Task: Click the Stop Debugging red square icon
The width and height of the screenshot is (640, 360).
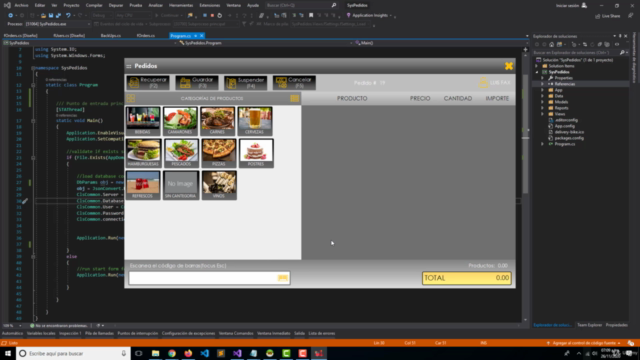Action: pyautogui.click(x=212, y=16)
